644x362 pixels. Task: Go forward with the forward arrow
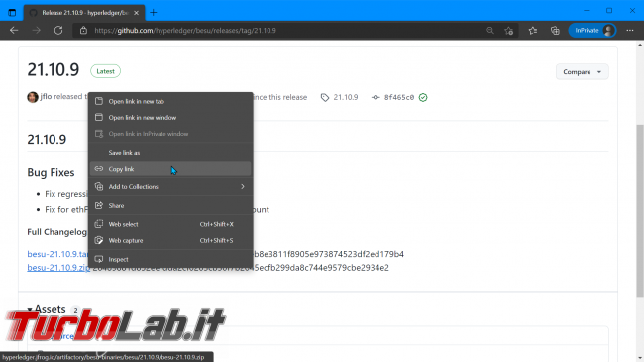[x=36, y=31]
